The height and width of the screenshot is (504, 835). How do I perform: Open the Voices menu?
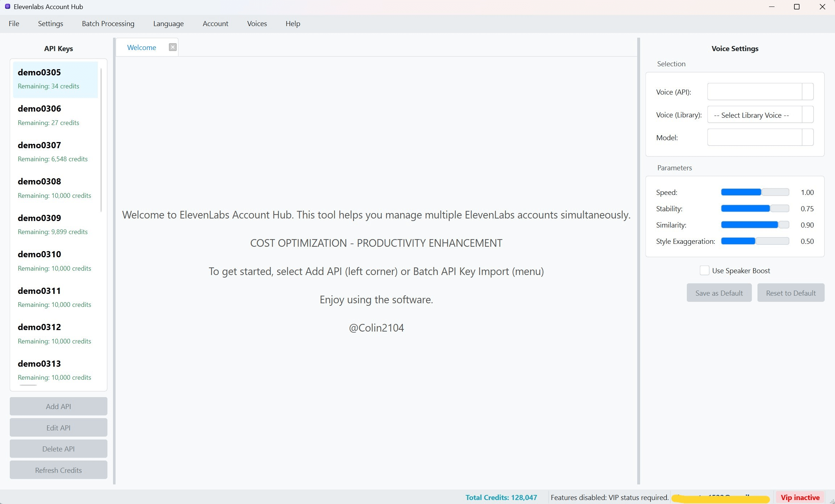(x=257, y=24)
